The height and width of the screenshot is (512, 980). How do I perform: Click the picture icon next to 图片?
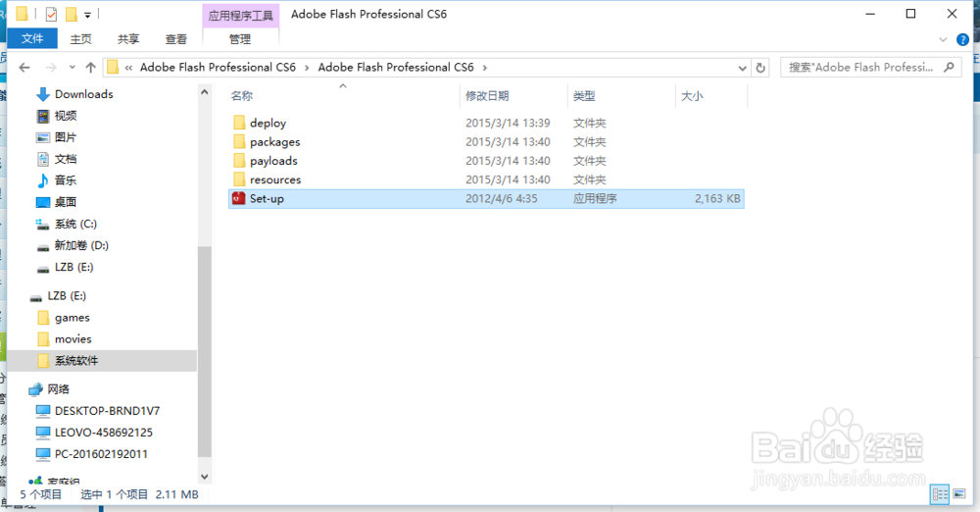click(x=42, y=137)
